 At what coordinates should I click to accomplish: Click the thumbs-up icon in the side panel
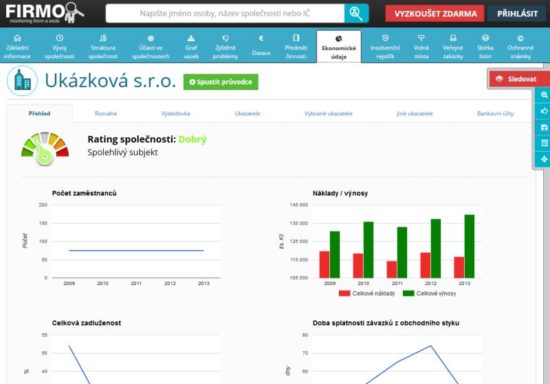pos(544,111)
